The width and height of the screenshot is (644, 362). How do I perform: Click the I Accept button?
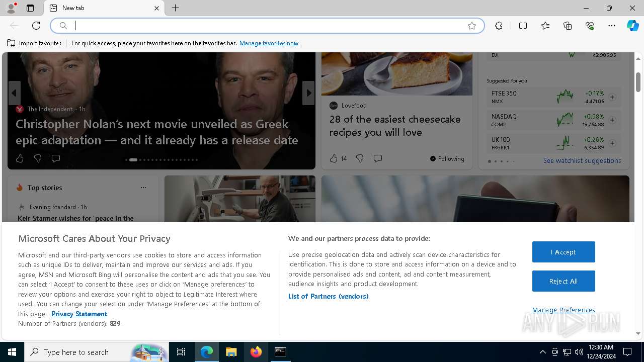click(563, 252)
